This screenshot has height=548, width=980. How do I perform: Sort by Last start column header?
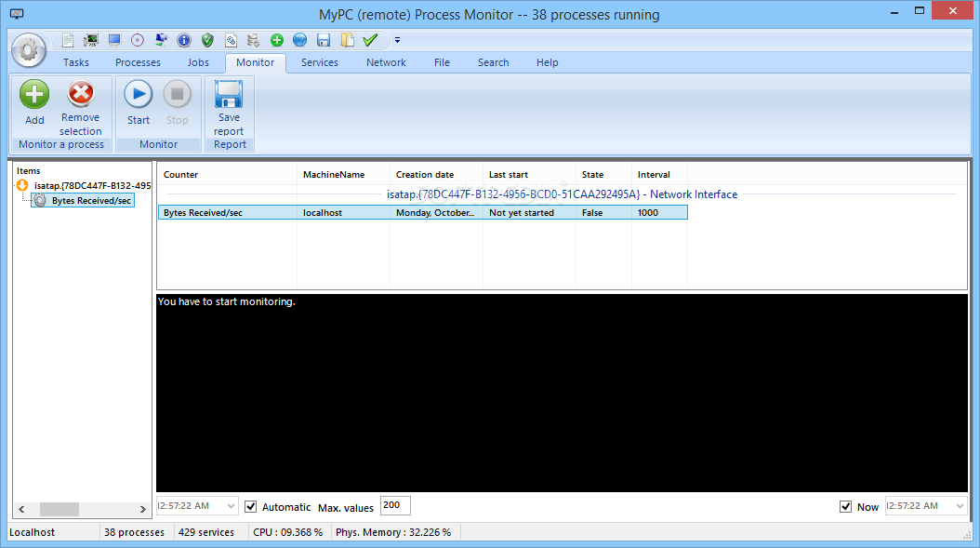click(x=529, y=175)
